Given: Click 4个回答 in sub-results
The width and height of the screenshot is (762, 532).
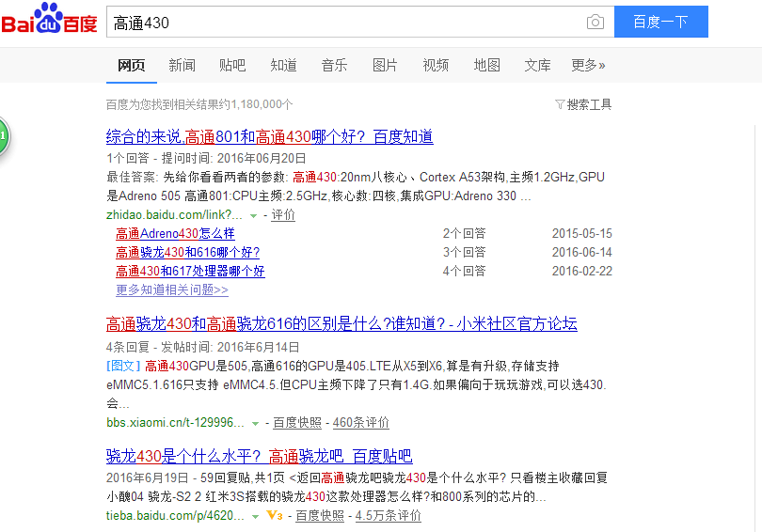Looking at the screenshot, I should pos(464,272).
